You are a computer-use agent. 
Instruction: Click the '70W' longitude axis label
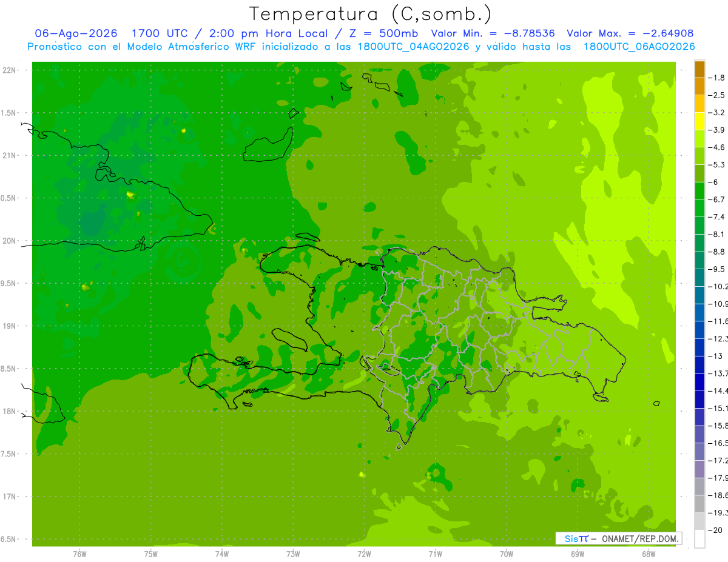coord(507,554)
